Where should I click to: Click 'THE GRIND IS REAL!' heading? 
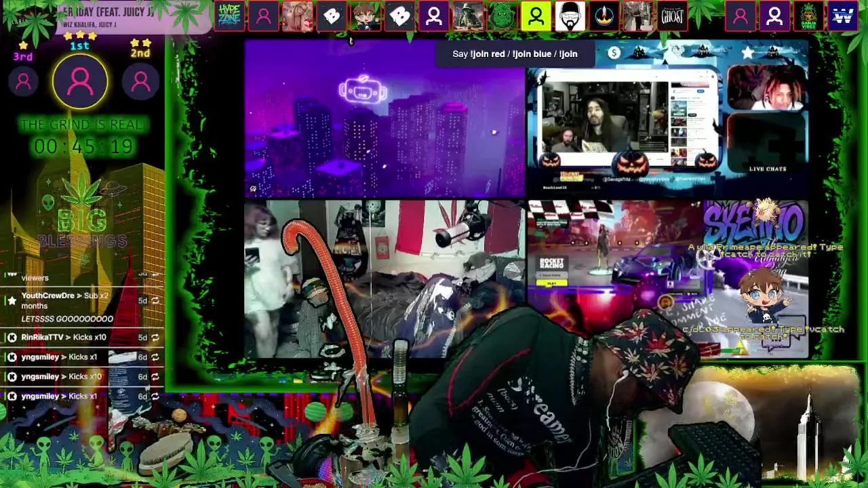83,125
